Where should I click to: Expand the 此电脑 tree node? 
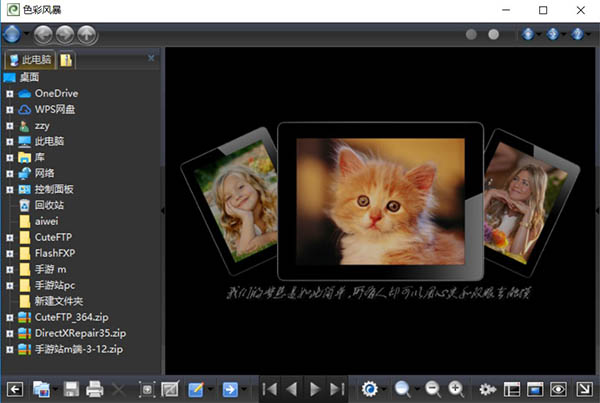(x=10, y=142)
